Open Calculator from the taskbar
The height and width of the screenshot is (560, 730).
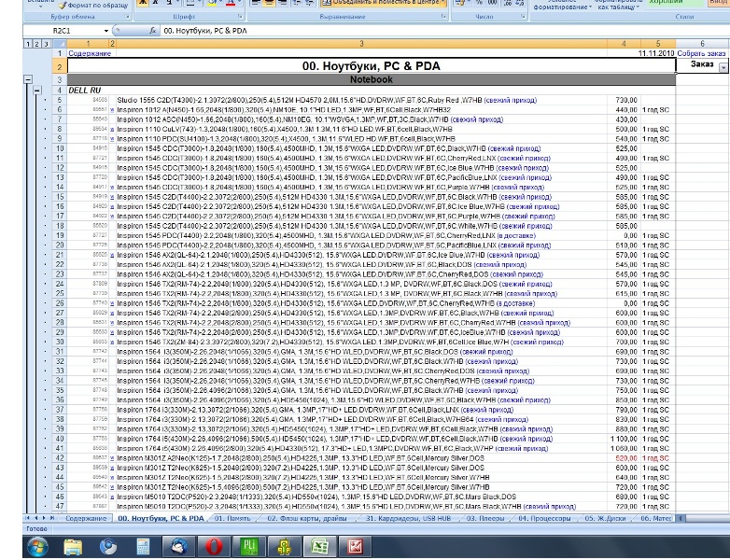click(x=143, y=547)
